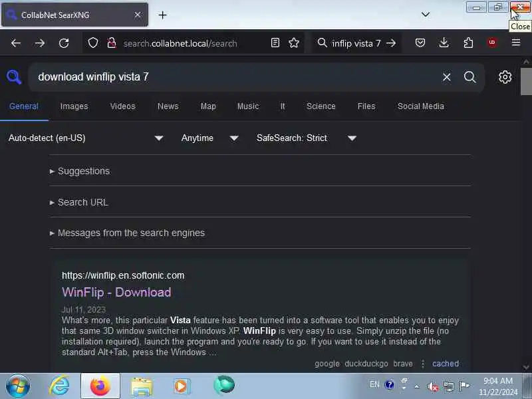Click the muted volume tray icon

[x=433, y=386]
